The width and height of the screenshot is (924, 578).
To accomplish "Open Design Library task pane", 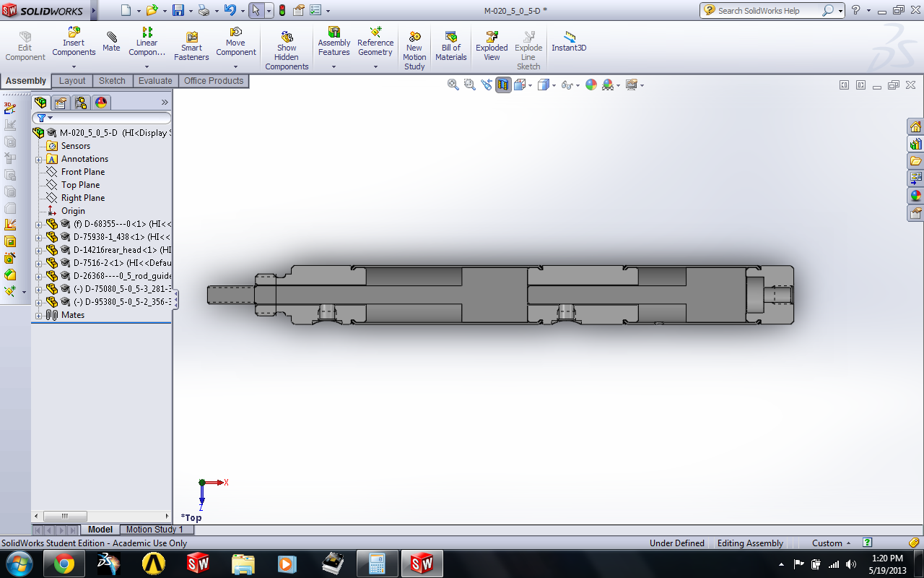I will (915, 144).
